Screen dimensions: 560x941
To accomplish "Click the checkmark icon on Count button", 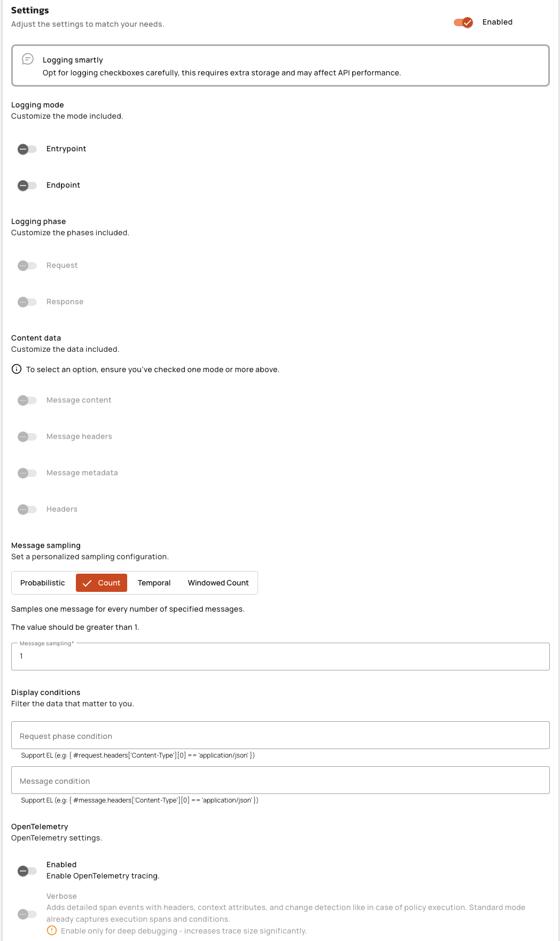I will point(87,583).
